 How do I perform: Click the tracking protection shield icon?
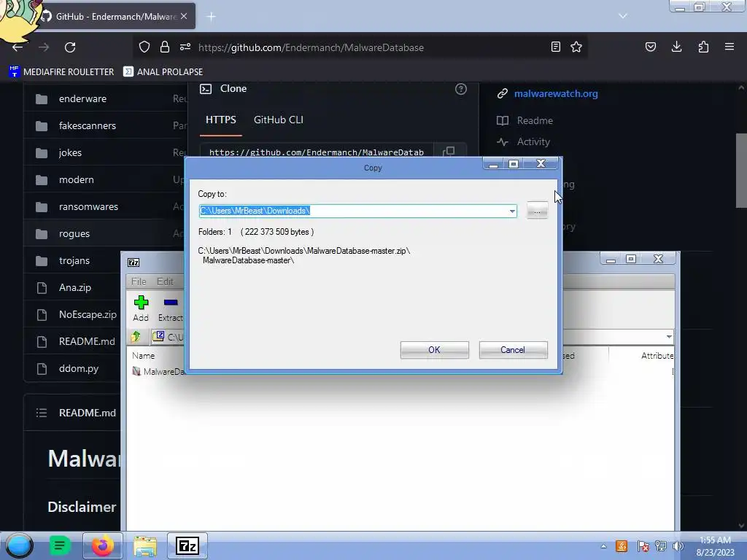(144, 47)
